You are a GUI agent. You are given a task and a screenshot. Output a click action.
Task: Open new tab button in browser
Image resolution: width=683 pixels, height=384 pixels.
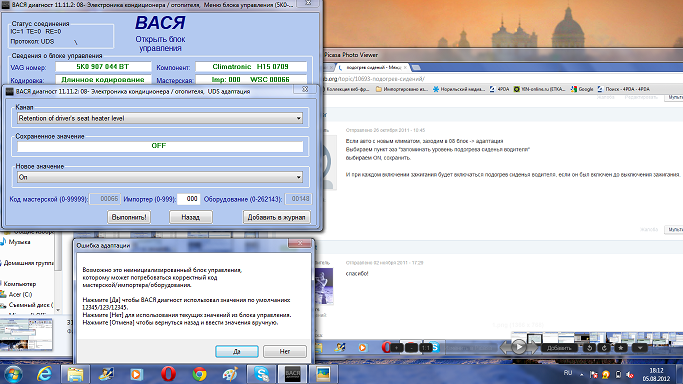click(x=416, y=67)
